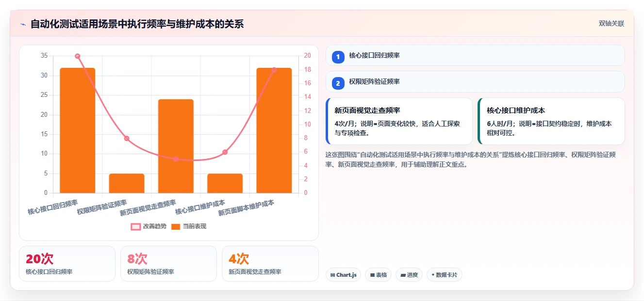The width and height of the screenshot is (644, 301).
Task: Click the 4次 stat card
Action: pos(270,263)
